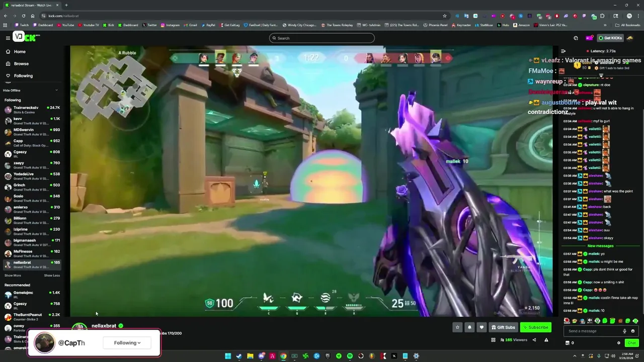Collapse the chat panel arrow icon
Viewport: 644px width, 362px height.
(x=563, y=51)
